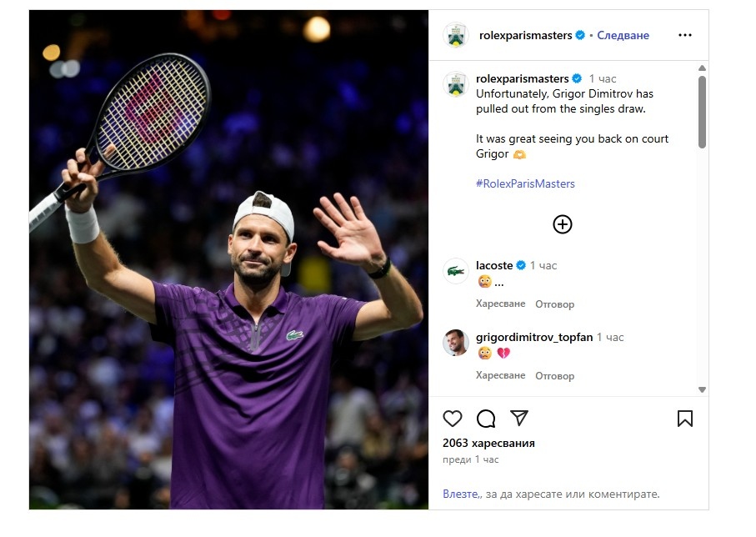Viewport: 756px width, 537px height.
Task: View 2063 харесвания likes list
Action: point(488,443)
